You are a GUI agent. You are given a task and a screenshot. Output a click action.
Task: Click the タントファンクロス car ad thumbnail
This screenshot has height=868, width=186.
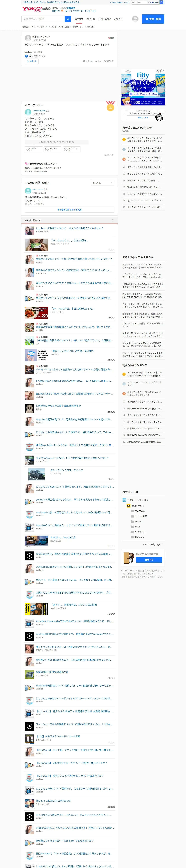coord(37,474)
